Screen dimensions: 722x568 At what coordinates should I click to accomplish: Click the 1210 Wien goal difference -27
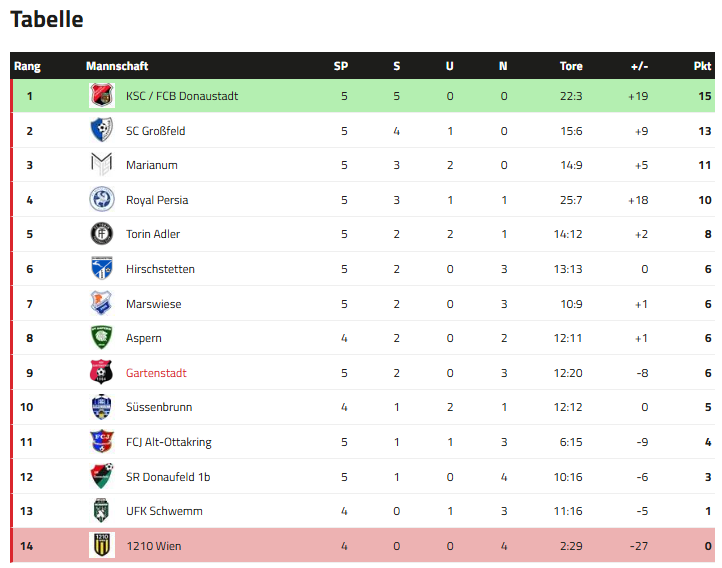pos(638,546)
